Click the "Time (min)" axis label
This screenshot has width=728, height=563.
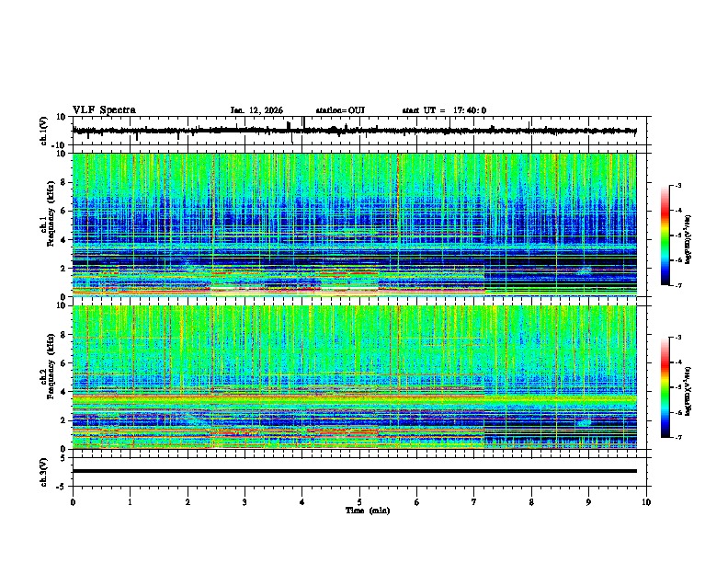(368, 511)
